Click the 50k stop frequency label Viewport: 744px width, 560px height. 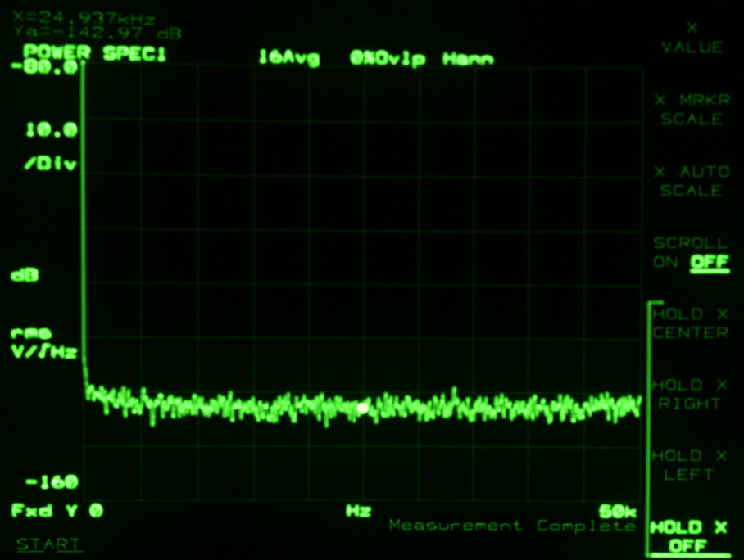pyautogui.click(x=617, y=512)
